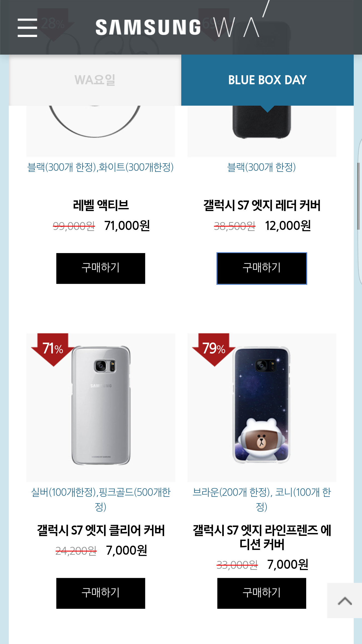362x644 pixels.
Task: Open the Line Friends bear cover image
Action: click(262, 408)
